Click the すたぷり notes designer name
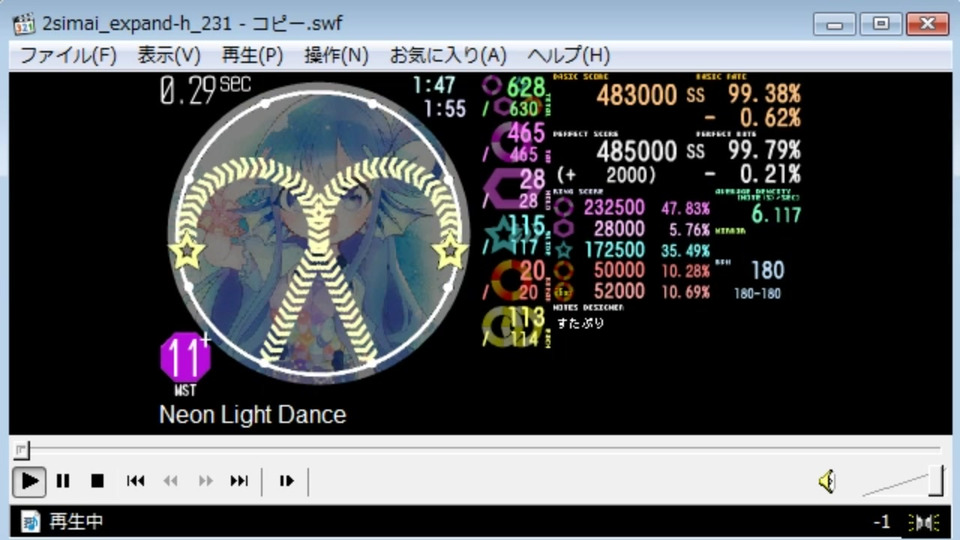Viewport: 960px width, 540px height. pos(580,323)
